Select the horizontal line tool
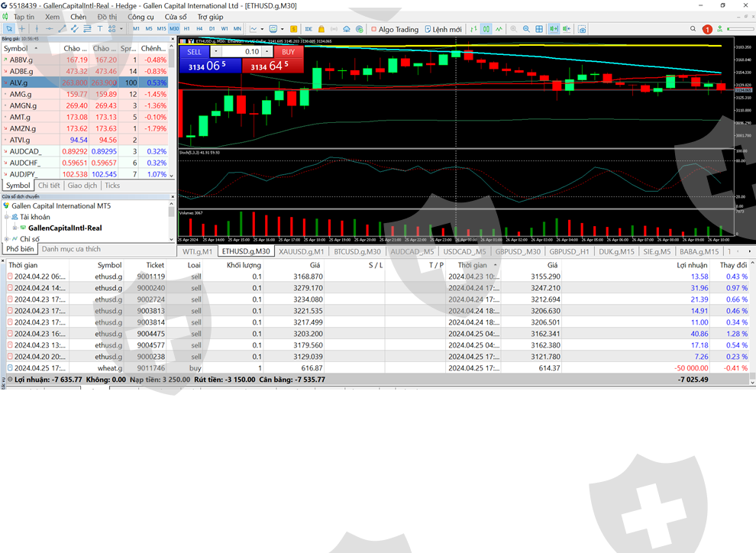 49,29
